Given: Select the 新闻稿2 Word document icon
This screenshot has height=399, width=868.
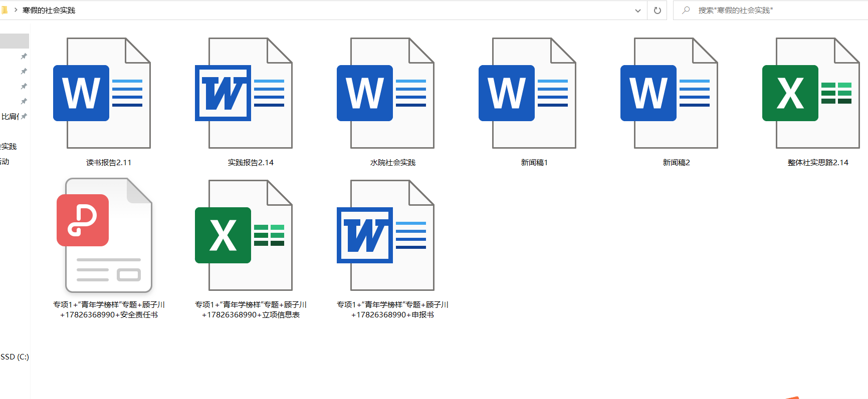Looking at the screenshot, I should (669, 93).
